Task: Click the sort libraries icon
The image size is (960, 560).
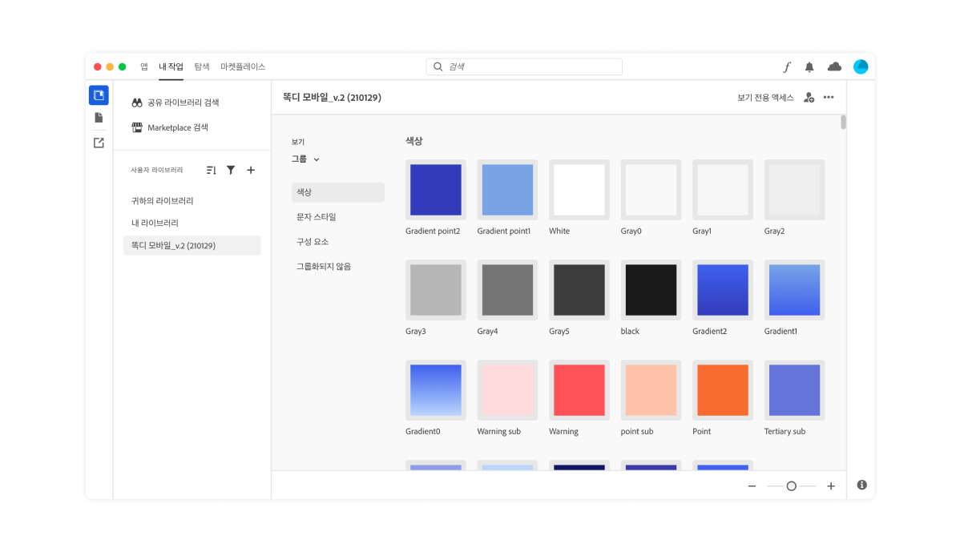Action: 212,170
